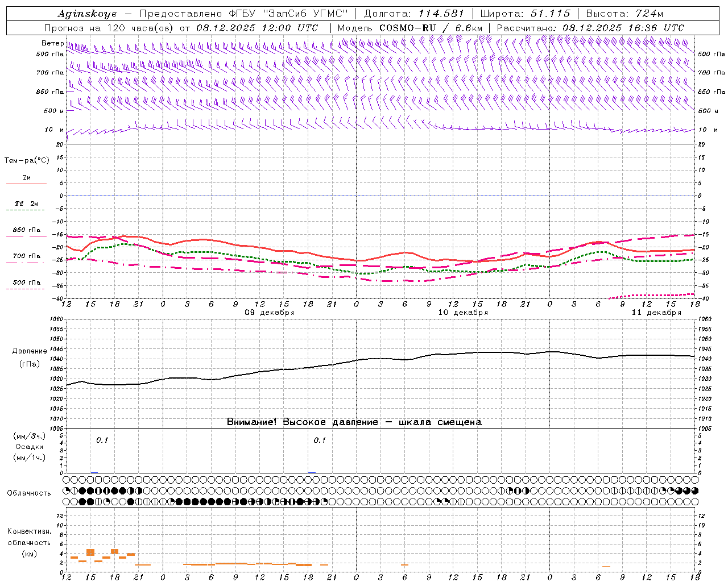Click the Aginskoye station name in header
Viewport: 728px width, 582px height.
(87, 14)
